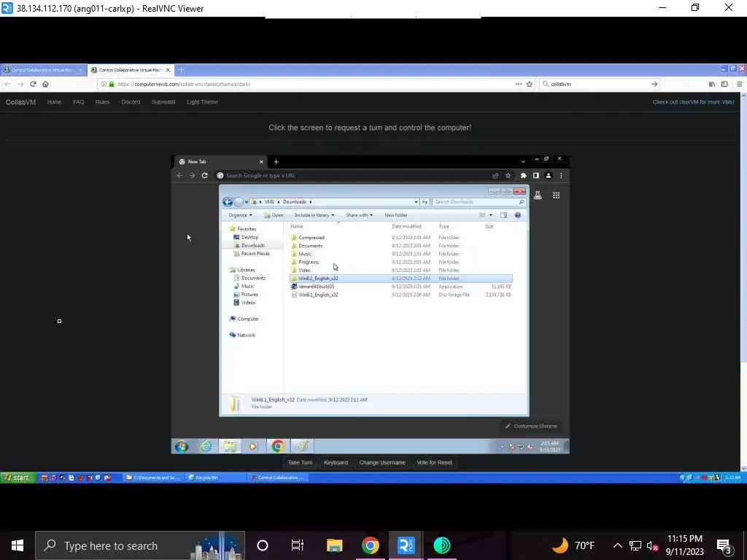Show hidden icons chevron in Windows 10 tray
This screenshot has width=747, height=560.
pyautogui.click(x=617, y=545)
